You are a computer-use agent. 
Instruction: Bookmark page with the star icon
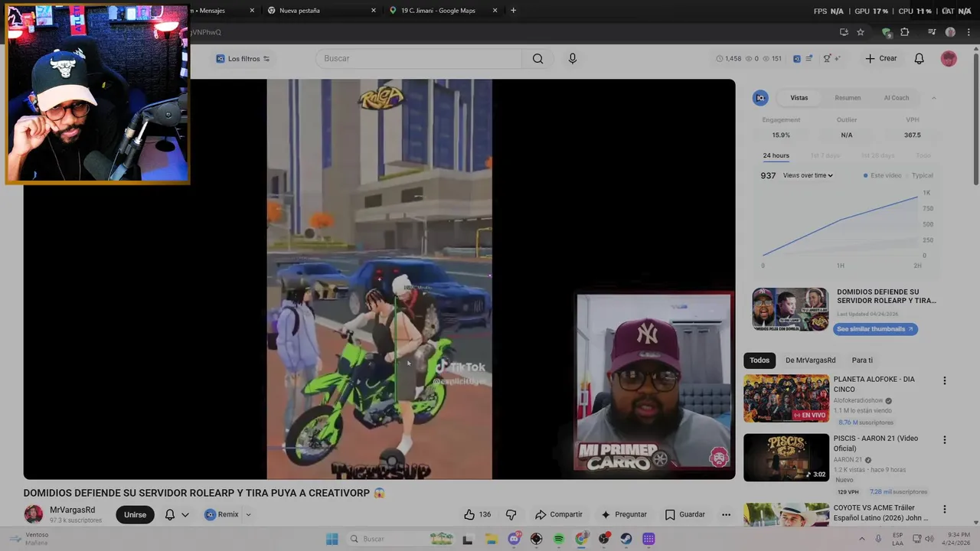[861, 32]
